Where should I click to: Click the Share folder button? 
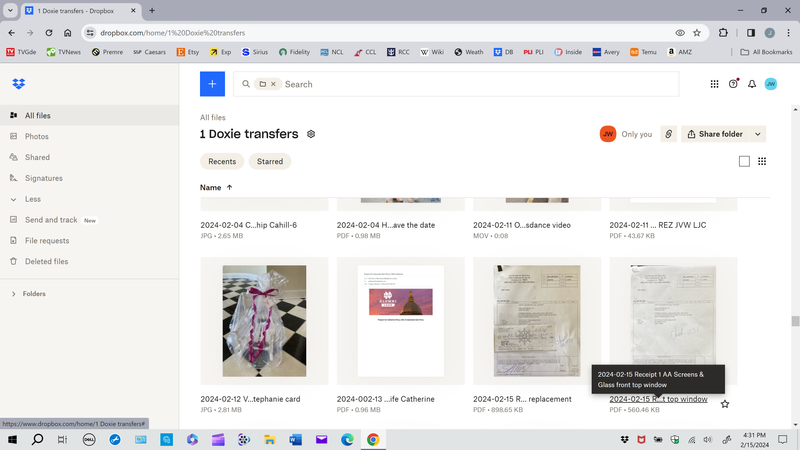pos(715,134)
